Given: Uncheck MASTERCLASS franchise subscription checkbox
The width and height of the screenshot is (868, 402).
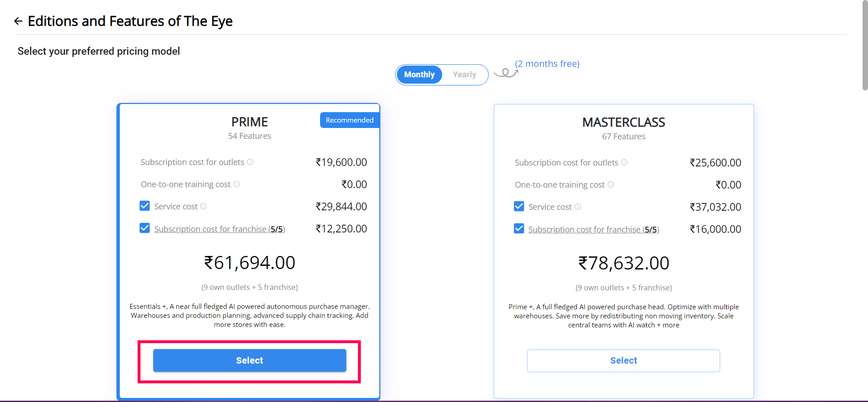Looking at the screenshot, I should pos(519,229).
